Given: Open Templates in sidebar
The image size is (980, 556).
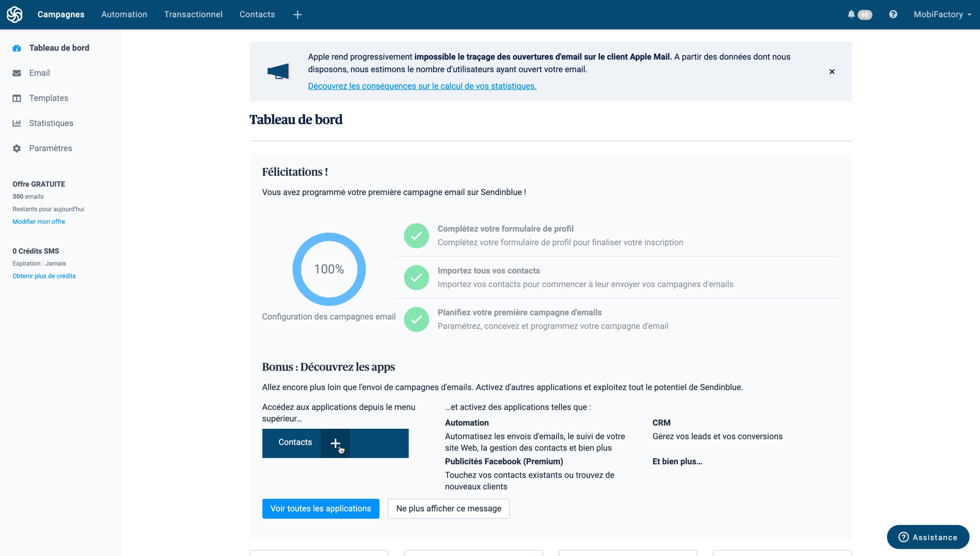Looking at the screenshot, I should point(48,98).
